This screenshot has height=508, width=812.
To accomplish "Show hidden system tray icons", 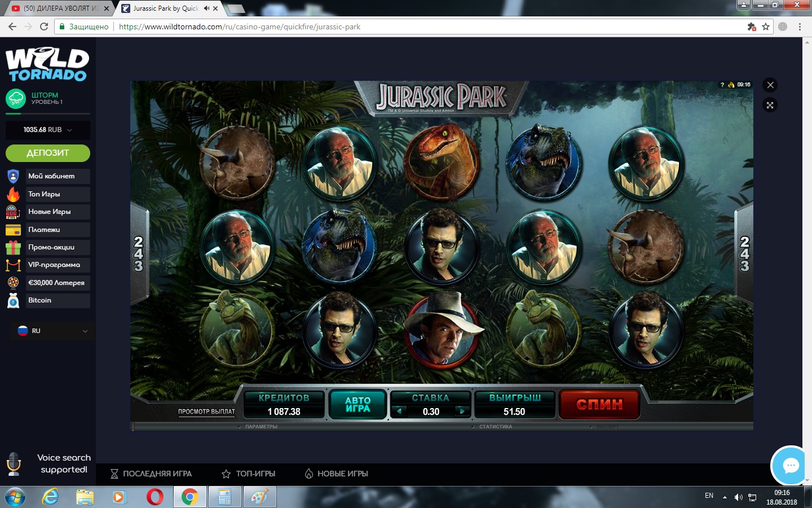I will (x=725, y=497).
